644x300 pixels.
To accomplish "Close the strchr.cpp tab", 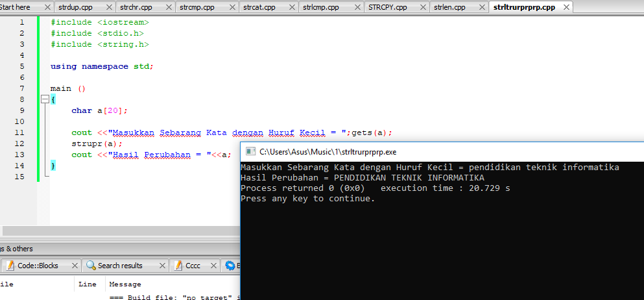I will point(169,7).
